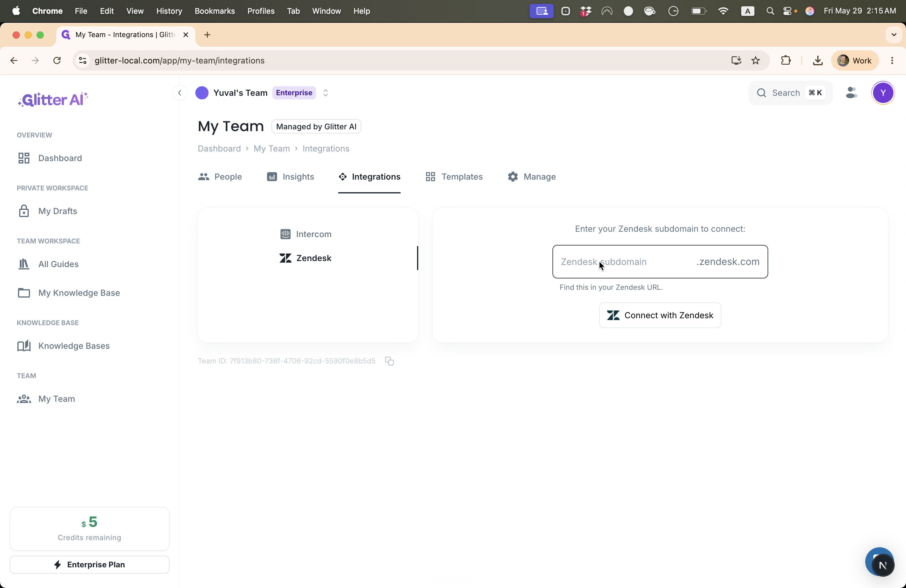The height and width of the screenshot is (588, 906).
Task: Open the Work profile button
Action: click(x=855, y=60)
